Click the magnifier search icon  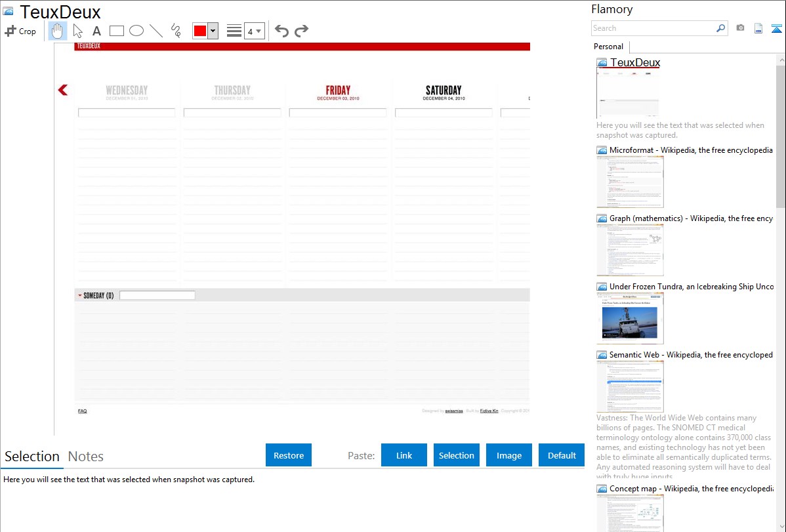[x=721, y=28]
